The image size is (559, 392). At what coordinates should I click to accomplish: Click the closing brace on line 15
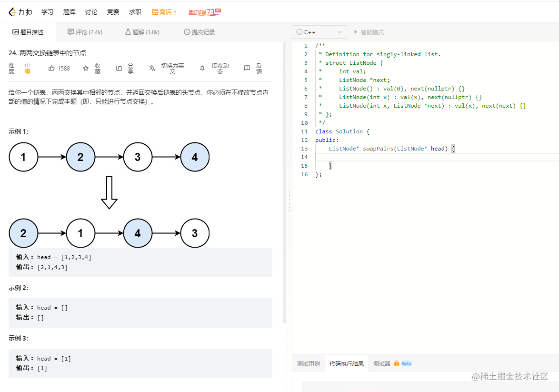[330, 166]
